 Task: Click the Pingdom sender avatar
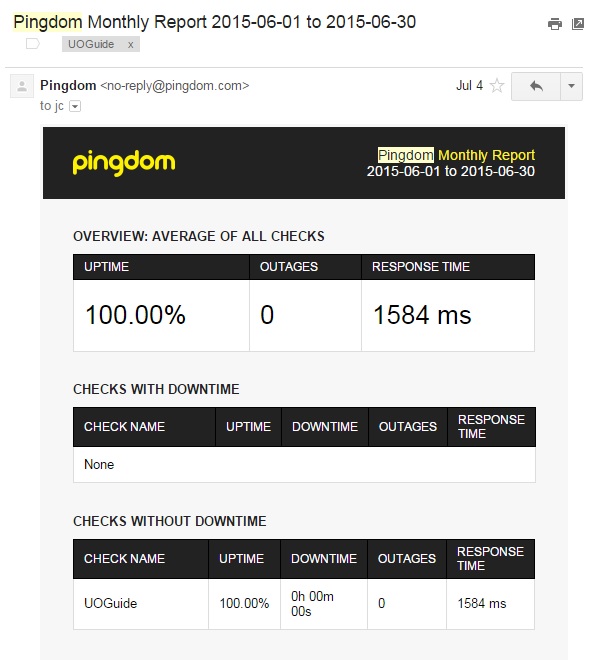(x=22, y=86)
